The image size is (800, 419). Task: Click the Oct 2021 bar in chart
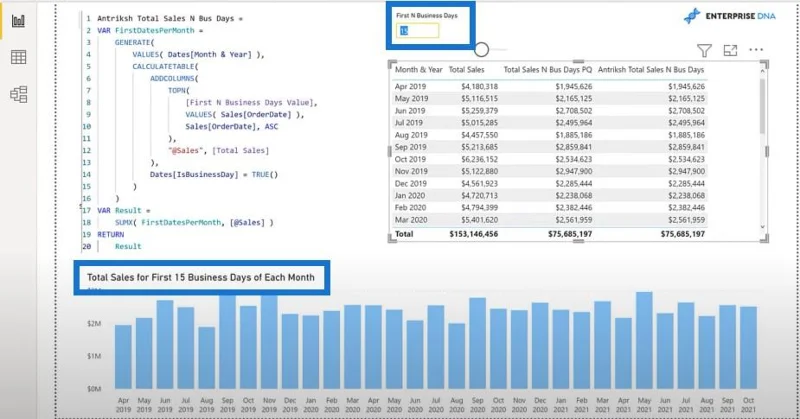coord(748,348)
